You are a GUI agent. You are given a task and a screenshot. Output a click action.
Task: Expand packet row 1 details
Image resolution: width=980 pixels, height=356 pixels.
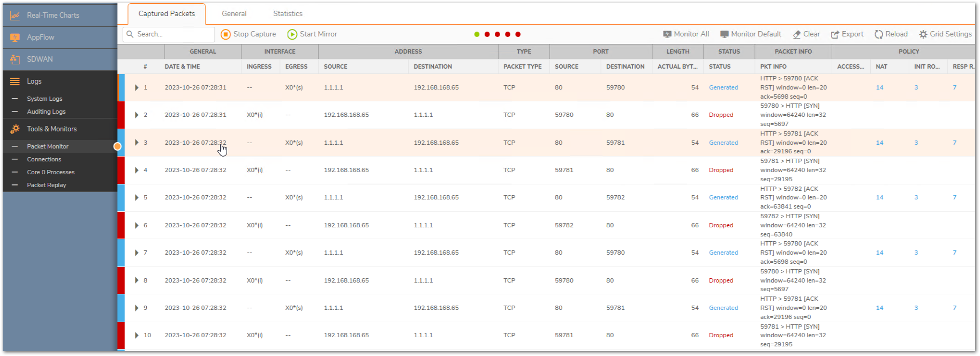point(137,87)
